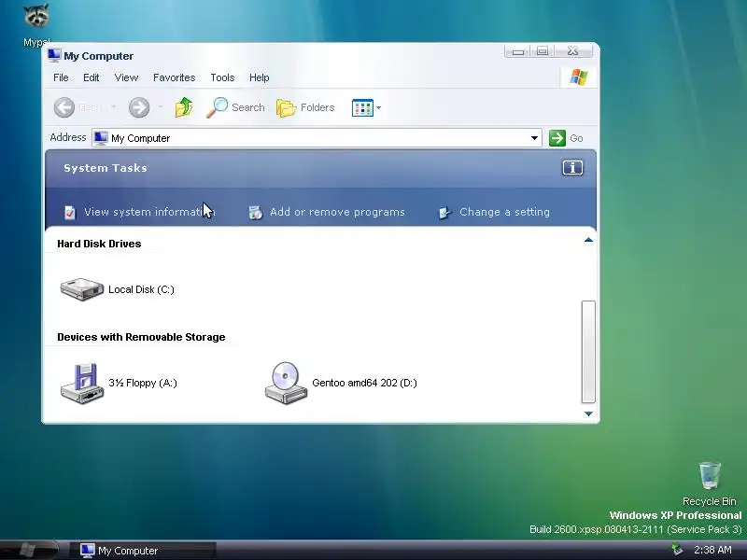This screenshot has width=747, height=560.
Task: Maximize the My Computer window
Action: (x=543, y=51)
